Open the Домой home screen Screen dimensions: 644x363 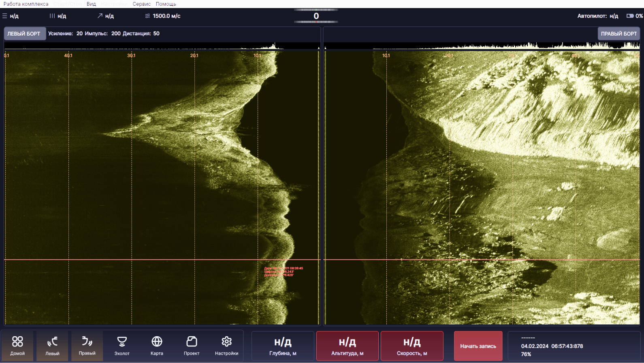[x=17, y=346]
